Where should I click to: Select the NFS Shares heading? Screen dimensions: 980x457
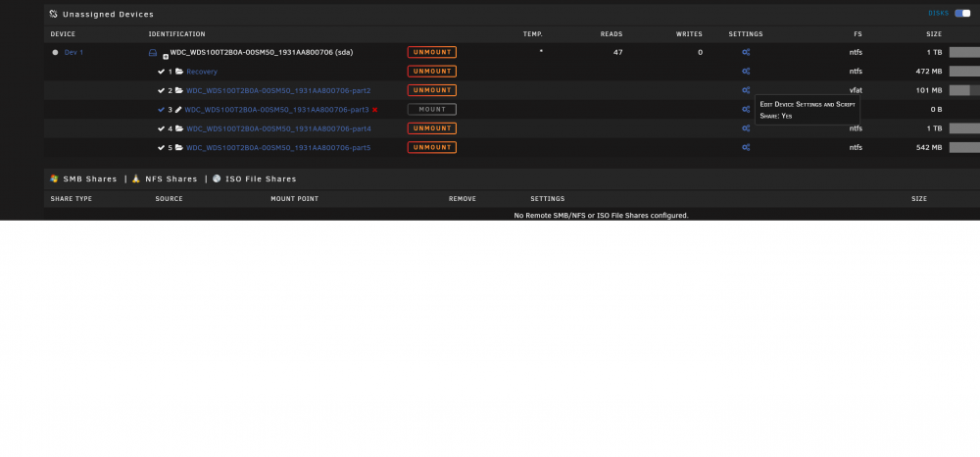click(x=171, y=178)
